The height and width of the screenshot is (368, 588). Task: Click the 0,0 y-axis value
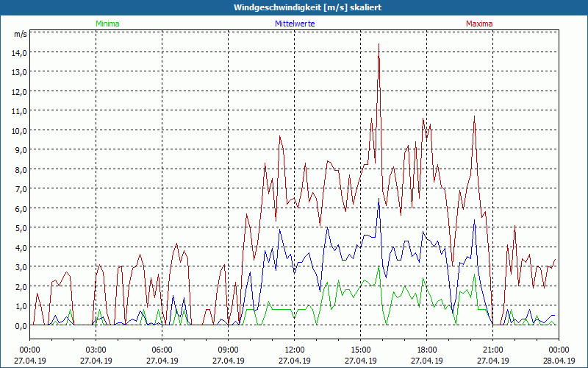tap(21, 326)
